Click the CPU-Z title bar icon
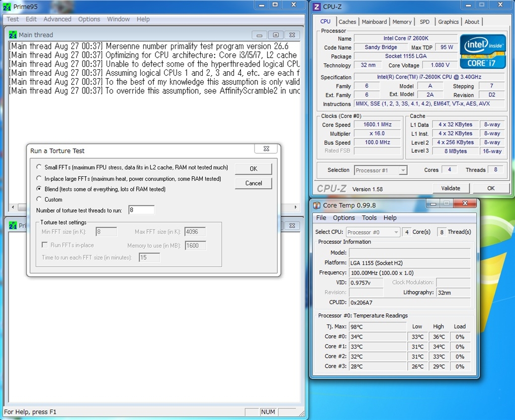 (x=316, y=7)
